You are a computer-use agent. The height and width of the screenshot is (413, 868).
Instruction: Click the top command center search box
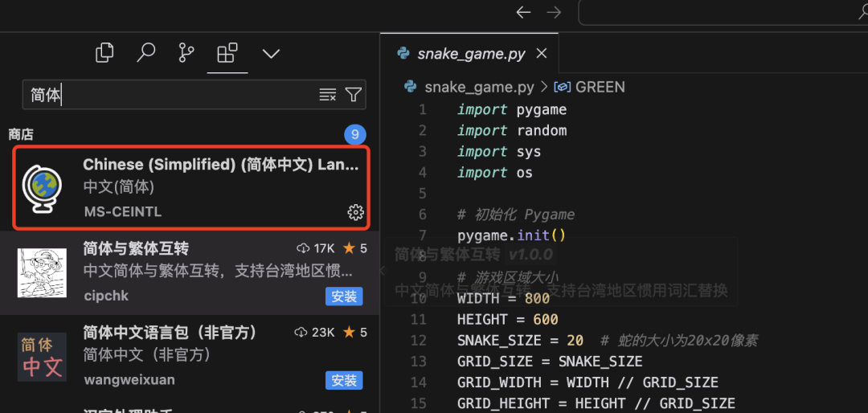[x=723, y=13]
